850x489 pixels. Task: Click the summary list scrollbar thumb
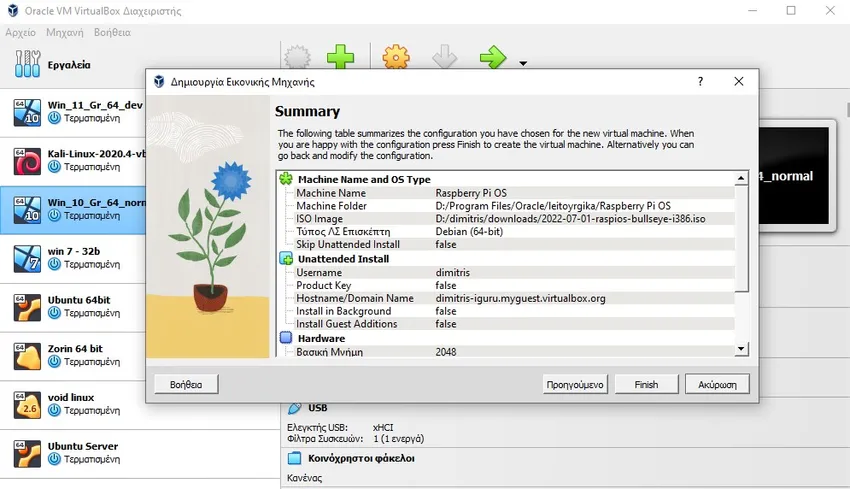[741, 239]
